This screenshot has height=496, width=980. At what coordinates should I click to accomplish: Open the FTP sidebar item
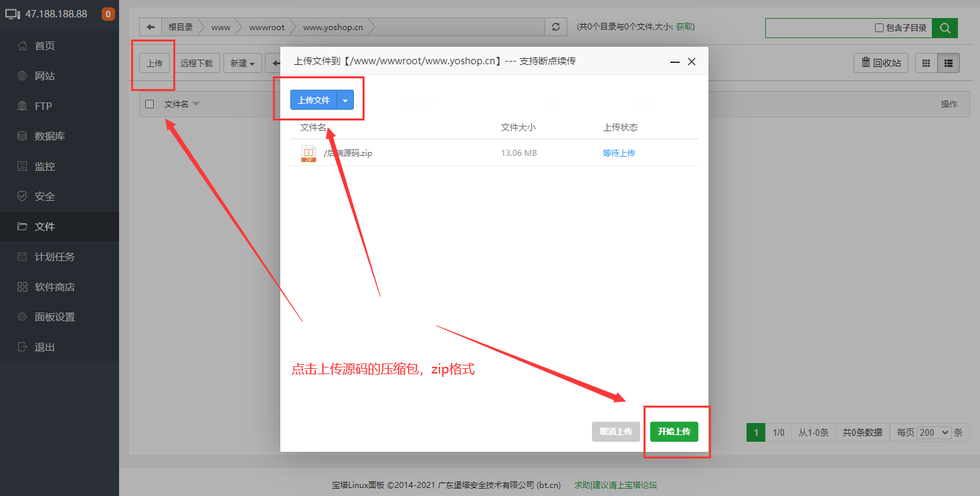click(60, 106)
